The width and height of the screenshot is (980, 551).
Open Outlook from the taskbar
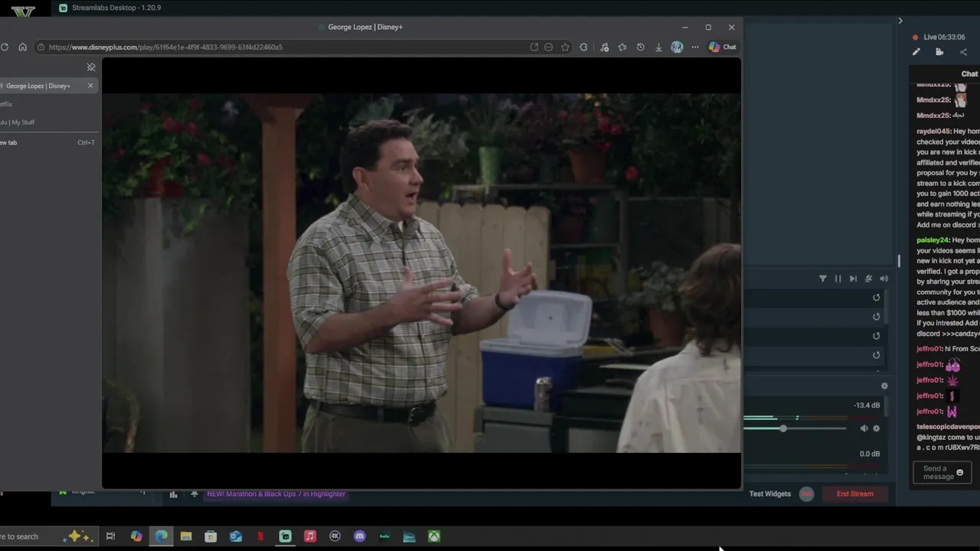[236, 536]
